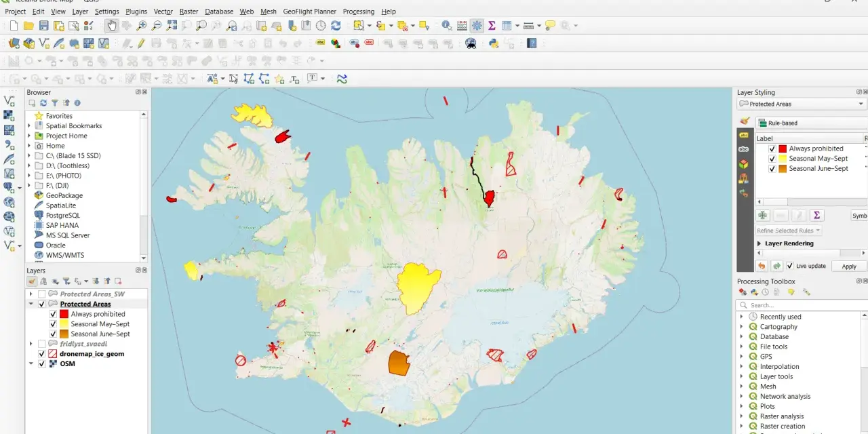
Task: Click the Processing Toolbox search field
Action: click(x=802, y=305)
